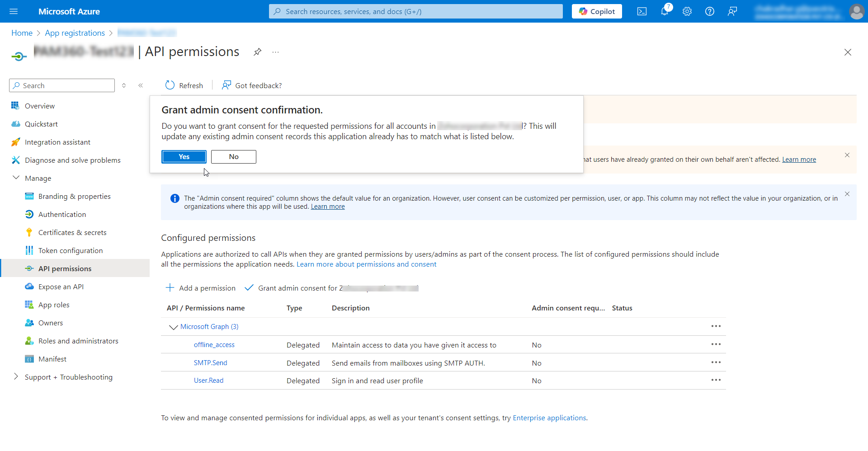This screenshot has height=451, width=868.
Task: Pin the API permissions page
Action: 257,52
